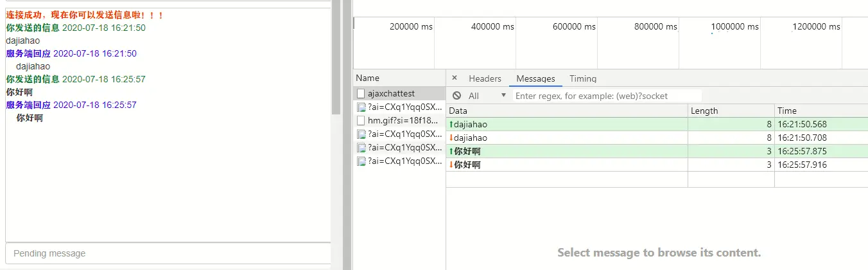Click 你发送的信息 2020-07-18 16:25:57 line
868x270 pixels.
pos(76,79)
